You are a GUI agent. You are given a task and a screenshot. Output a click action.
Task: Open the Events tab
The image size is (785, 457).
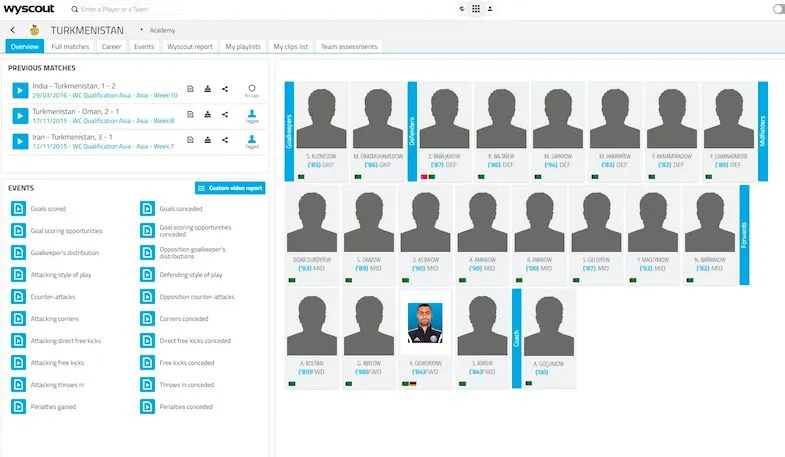point(144,47)
